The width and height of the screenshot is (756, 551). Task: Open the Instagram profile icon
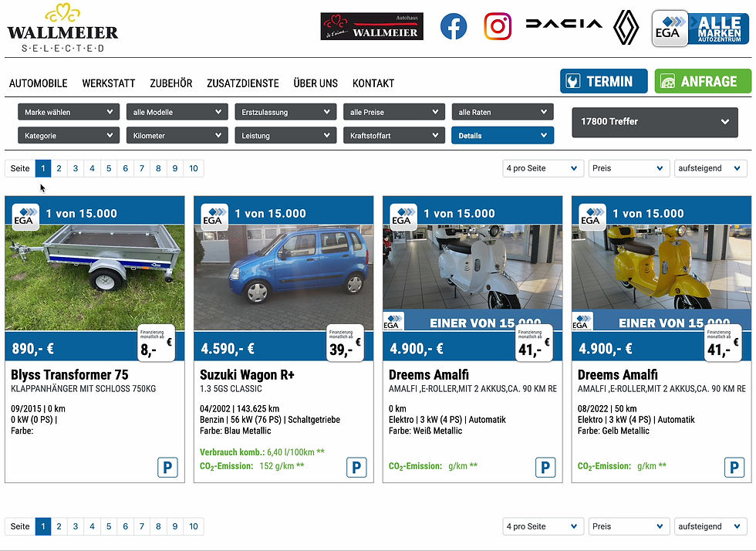tap(498, 26)
